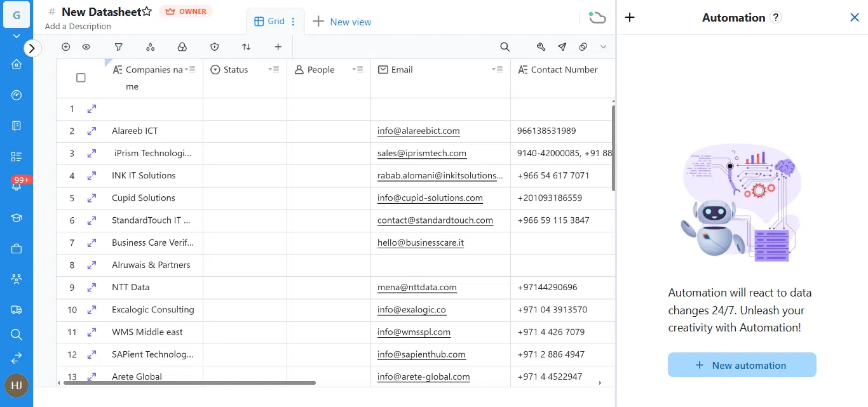
Task: Open the team members icon in sidebar
Action: tap(17, 279)
